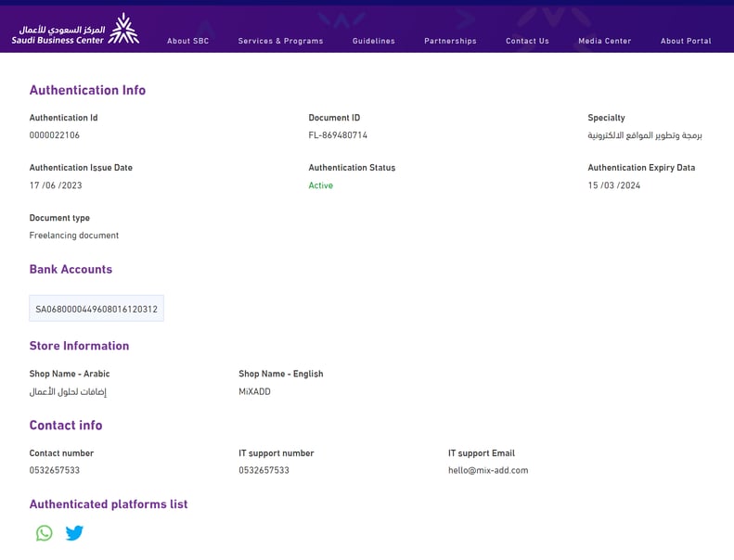
Task: Select the issue date 17 /06 /2023
Action: coord(56,185)
